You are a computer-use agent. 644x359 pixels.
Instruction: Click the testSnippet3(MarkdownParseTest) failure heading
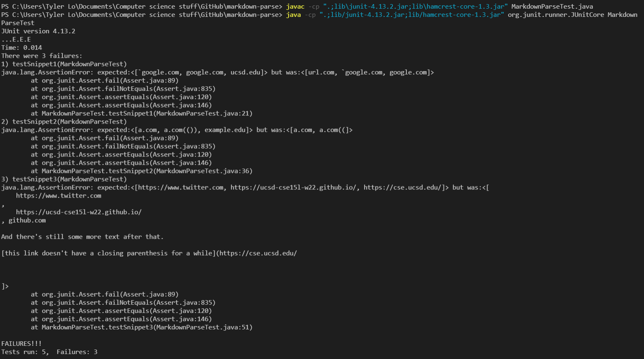pos(69,179)
